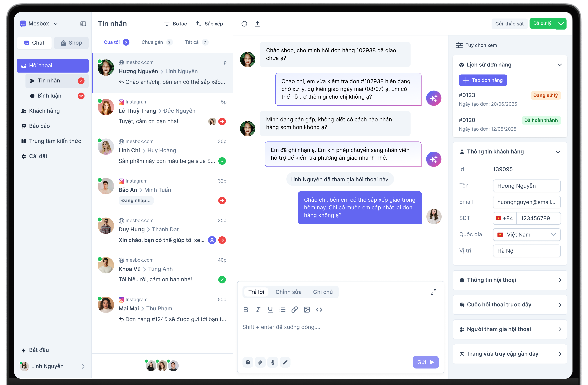Click the attachment paperclip icon
This screenshot has width=588, height=385.
(260, 362)
